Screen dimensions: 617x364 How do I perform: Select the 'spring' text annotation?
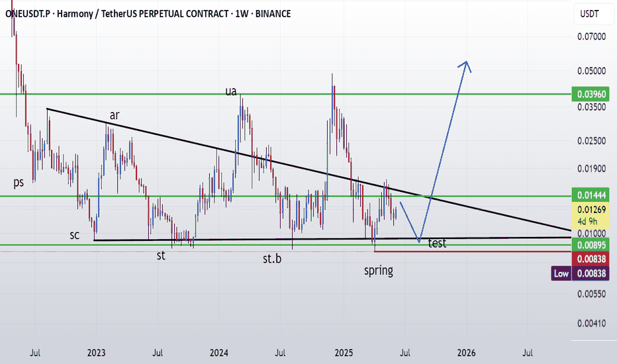pyautogui.click(x=379, y=271)
